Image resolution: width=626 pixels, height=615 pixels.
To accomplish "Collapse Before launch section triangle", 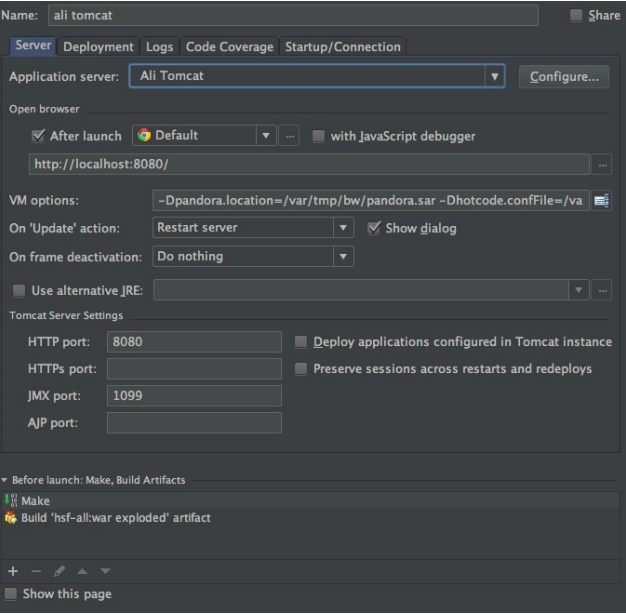I will (4, 480).
